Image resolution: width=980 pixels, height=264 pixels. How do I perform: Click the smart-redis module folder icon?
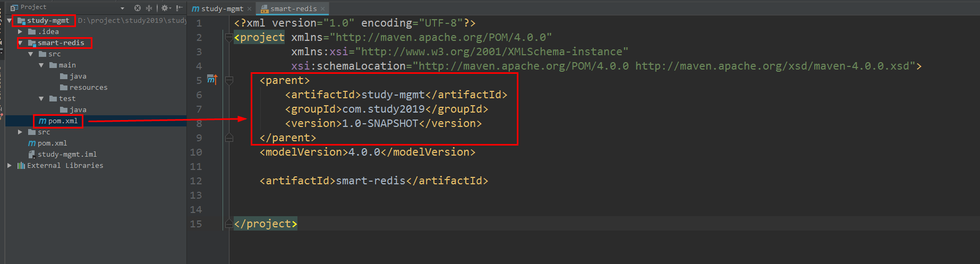coord(32,43)
